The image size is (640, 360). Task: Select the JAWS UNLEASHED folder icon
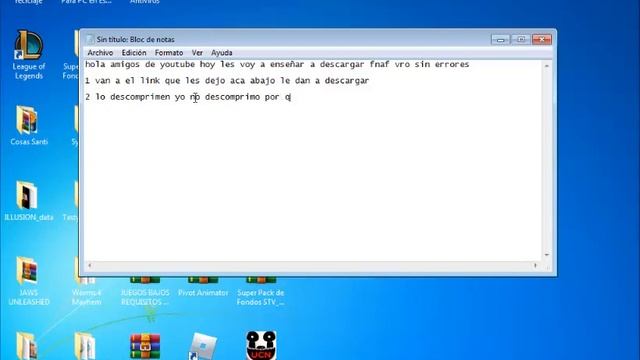[29, 281]
